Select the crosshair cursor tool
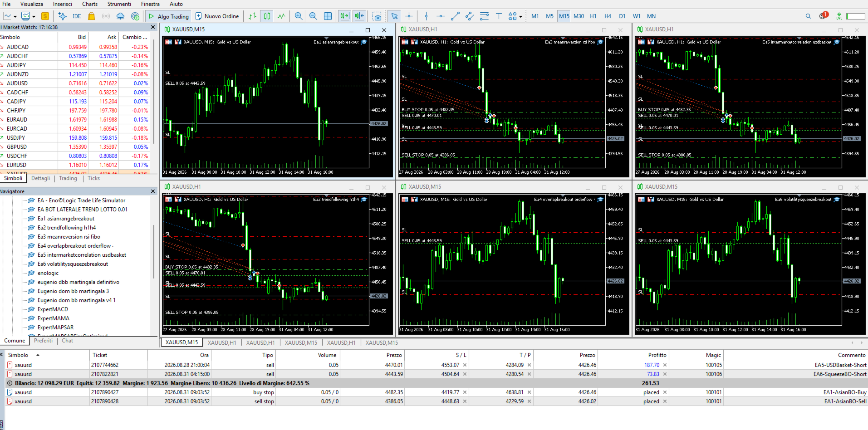868x430 pixels. pyautogui.click(x=409, y=16)
